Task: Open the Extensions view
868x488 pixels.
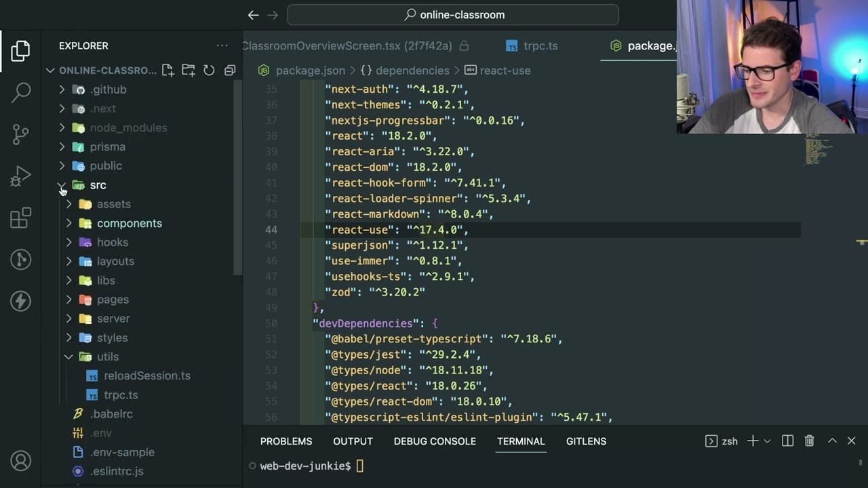Action: coord(20,218)
